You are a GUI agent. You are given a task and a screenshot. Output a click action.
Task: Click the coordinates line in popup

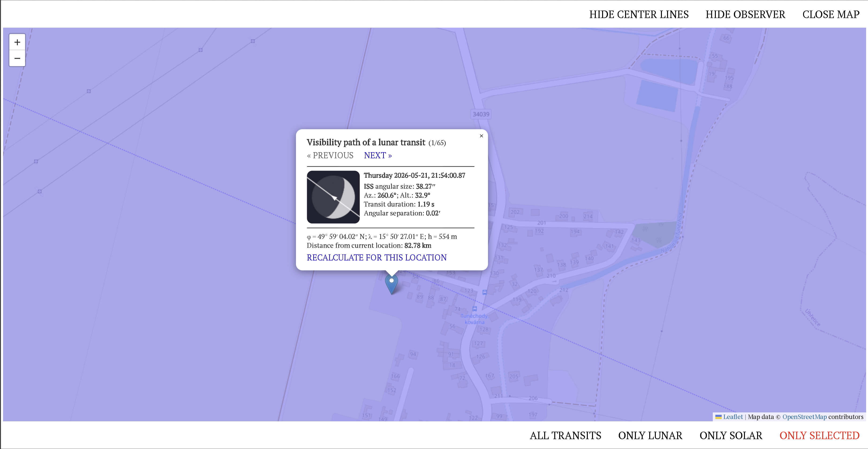382,236
